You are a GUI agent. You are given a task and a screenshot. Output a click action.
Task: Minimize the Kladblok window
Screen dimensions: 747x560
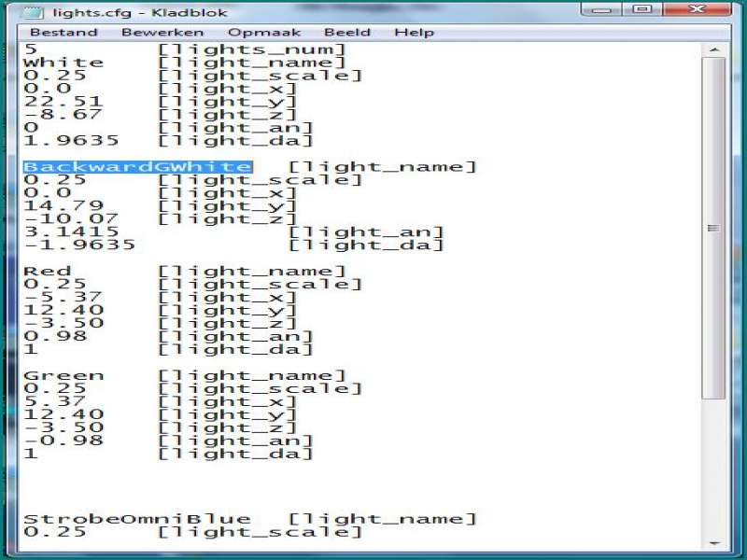pos(602,9)
